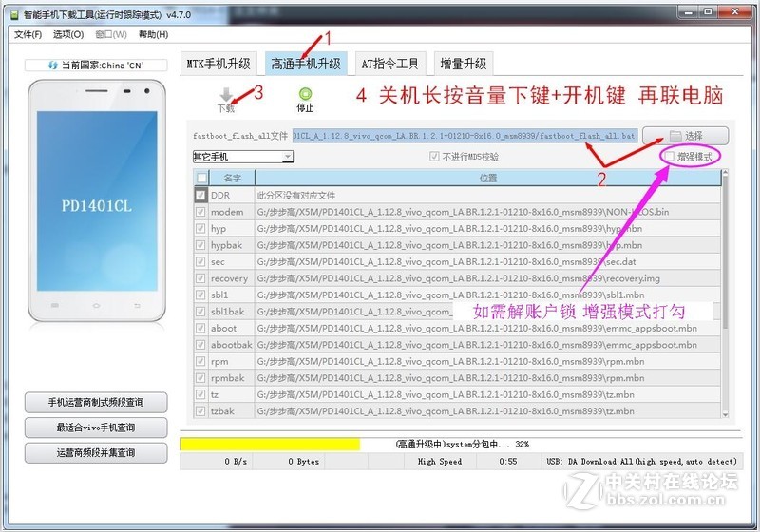Open the 选项(O) menu
760x532 pixels.
tap(68, 34)
